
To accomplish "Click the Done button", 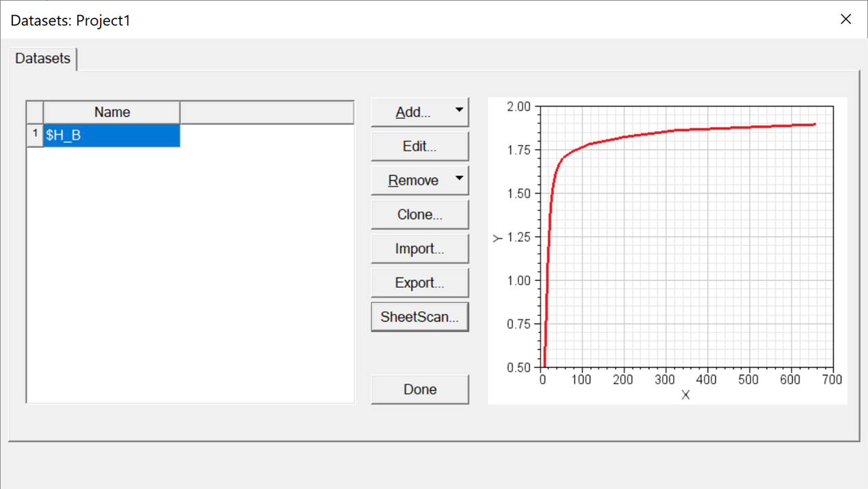I will [420, 389].
